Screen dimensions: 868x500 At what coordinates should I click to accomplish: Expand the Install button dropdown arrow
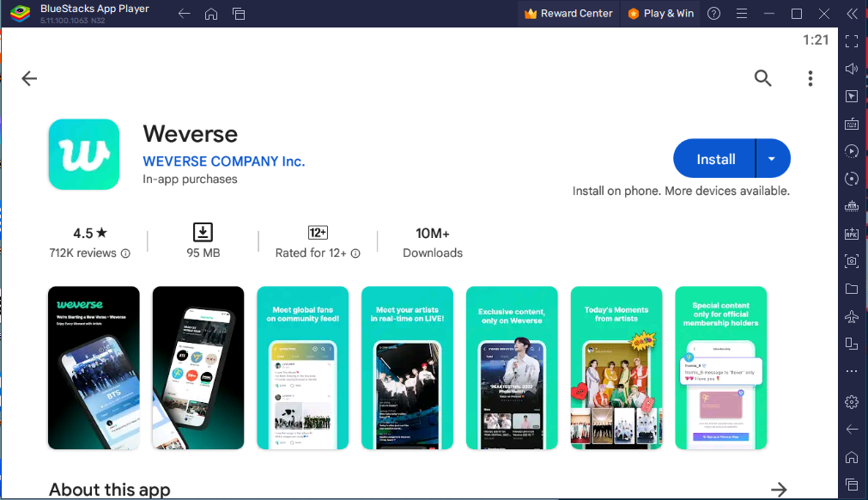point(773,159)
